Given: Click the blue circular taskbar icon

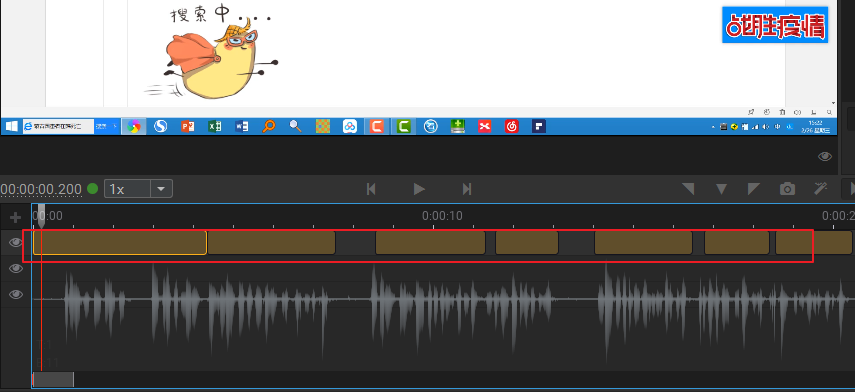Looking at the screenshot, I should pos(431,126).
